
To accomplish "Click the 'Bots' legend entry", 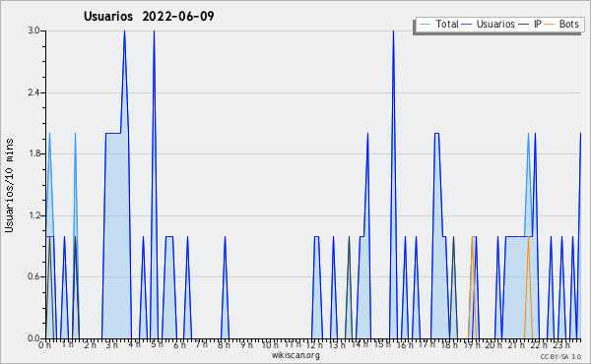I will (568, 24).
